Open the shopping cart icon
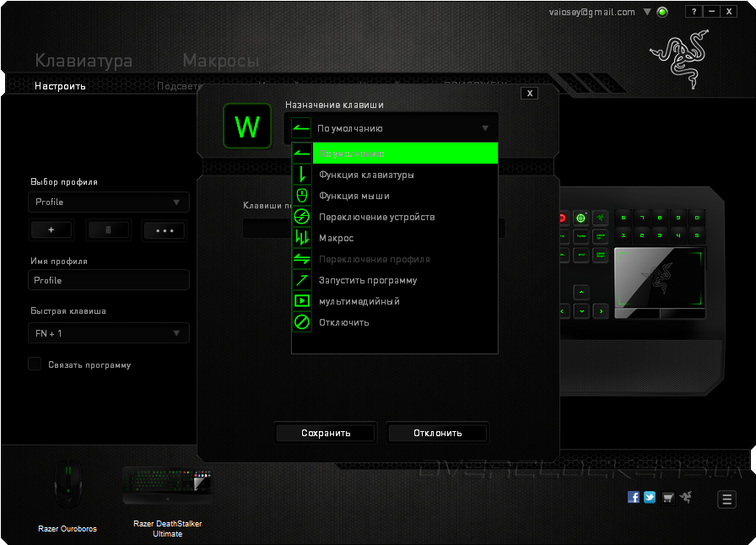756x545 pixels. (x=667, y=498)
